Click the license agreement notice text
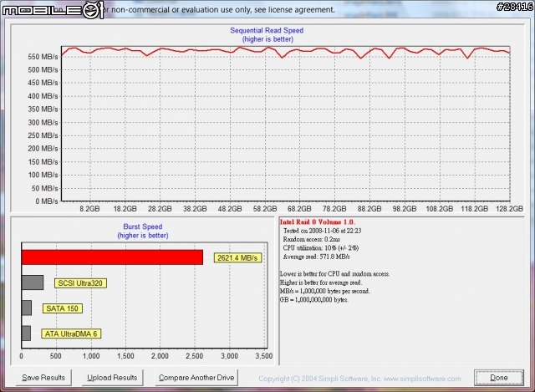 pos(219,9)
